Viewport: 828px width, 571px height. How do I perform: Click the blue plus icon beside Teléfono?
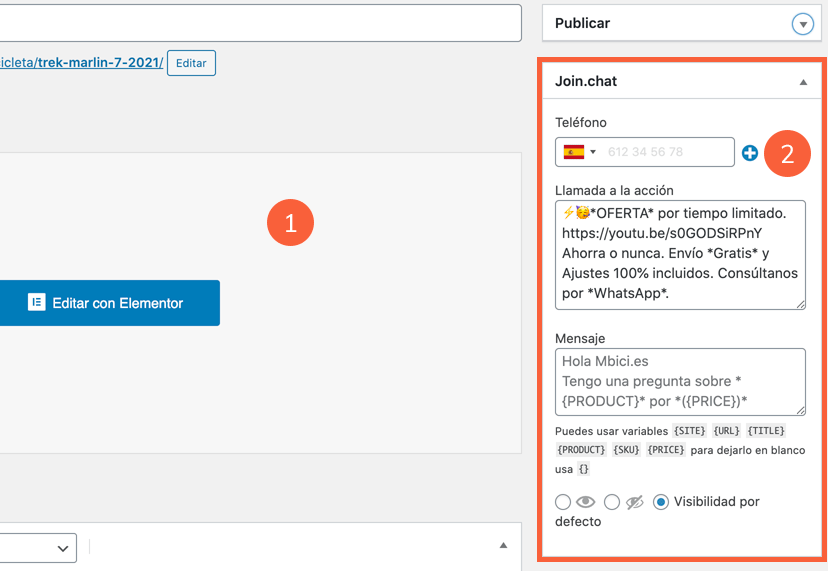[x=749, y=153]
